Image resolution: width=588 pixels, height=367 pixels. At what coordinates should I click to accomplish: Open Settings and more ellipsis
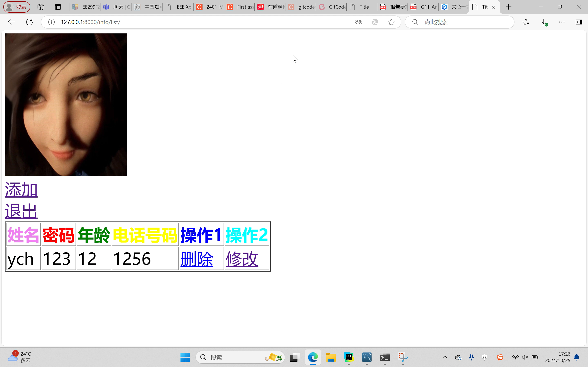point(562,22)
